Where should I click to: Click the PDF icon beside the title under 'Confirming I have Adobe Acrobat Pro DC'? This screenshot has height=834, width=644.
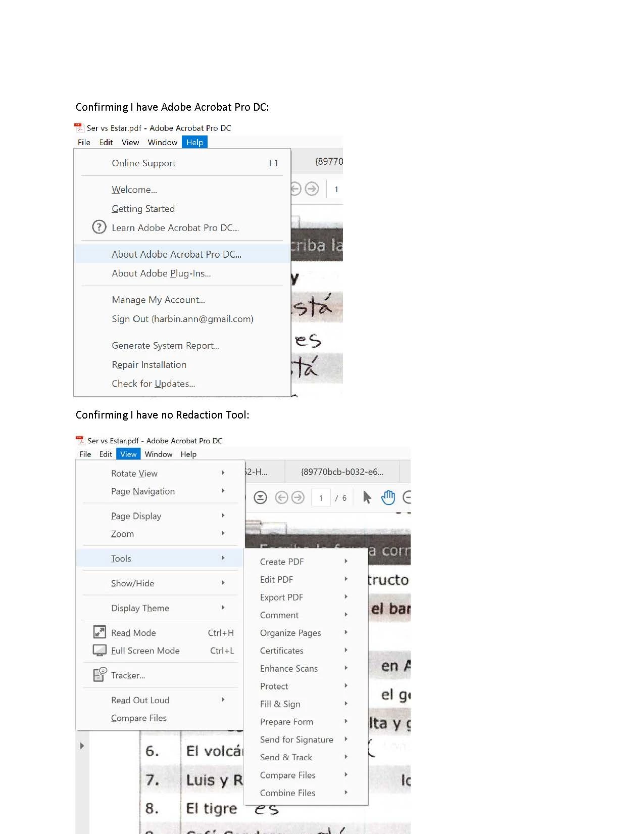coord(79,127)
